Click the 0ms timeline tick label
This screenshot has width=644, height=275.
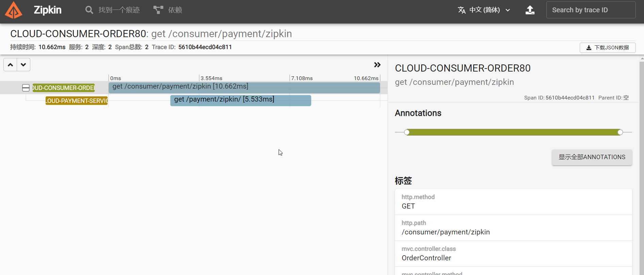click(x=116, y=78)
